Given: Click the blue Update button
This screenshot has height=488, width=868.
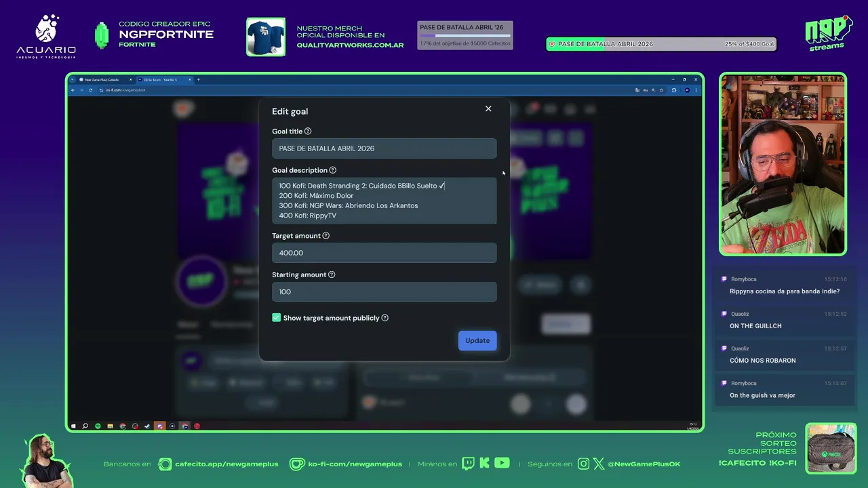Looking at the screenshot, I should [x=477, y=341].
